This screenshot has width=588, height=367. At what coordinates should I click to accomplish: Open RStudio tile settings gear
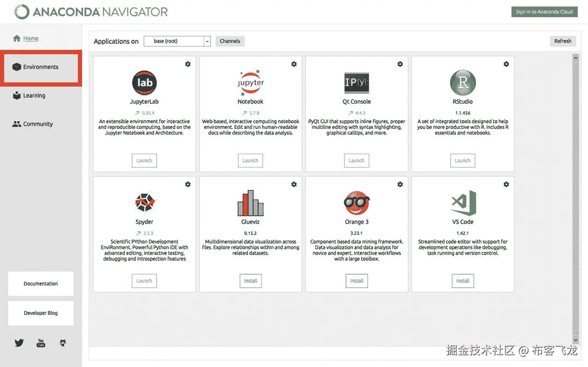pyautogui.click(x=506, y=64)
